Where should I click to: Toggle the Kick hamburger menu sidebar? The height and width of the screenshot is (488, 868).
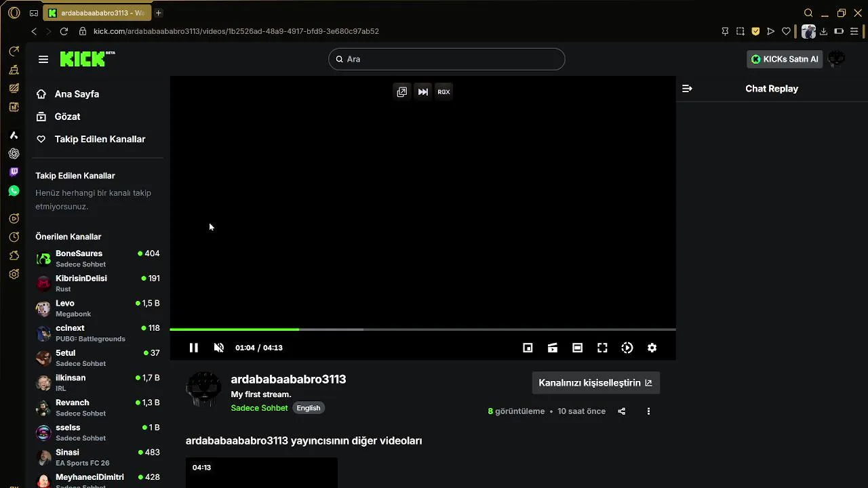tap(43, 59)
